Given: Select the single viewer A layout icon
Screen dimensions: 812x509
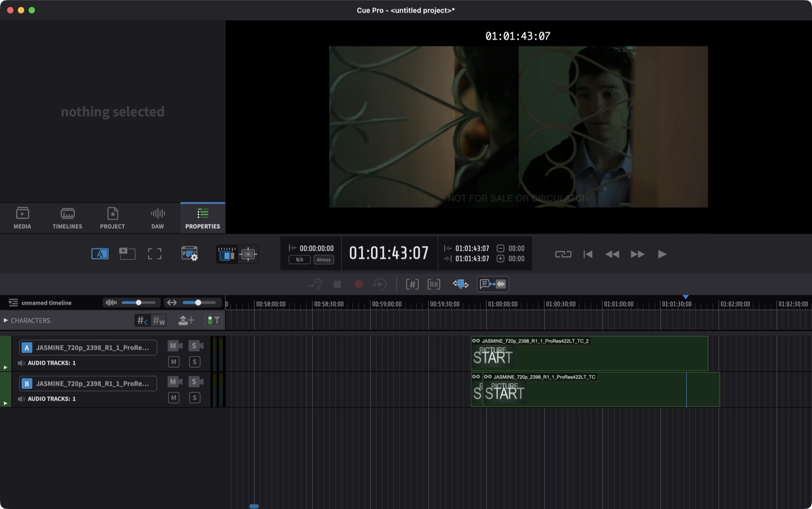Looking at the screenshot, I should pos(100,254).
